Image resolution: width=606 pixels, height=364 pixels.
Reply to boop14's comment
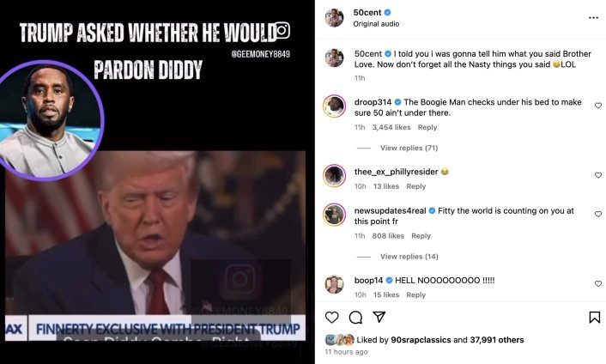tap(415, 295)
